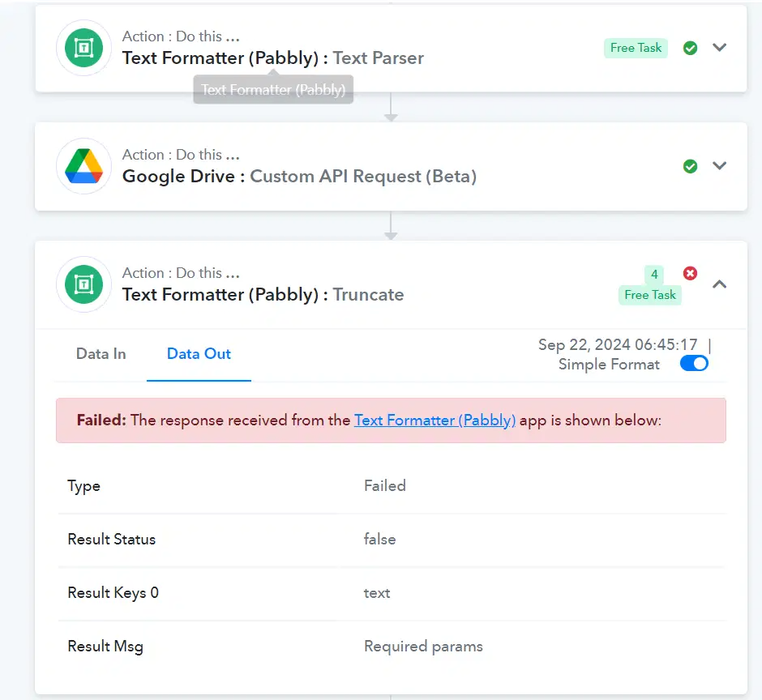Click green success checkmark on Text Parser step
The height and width of the screenshot is (700, 762).
[x=690, y=48]
